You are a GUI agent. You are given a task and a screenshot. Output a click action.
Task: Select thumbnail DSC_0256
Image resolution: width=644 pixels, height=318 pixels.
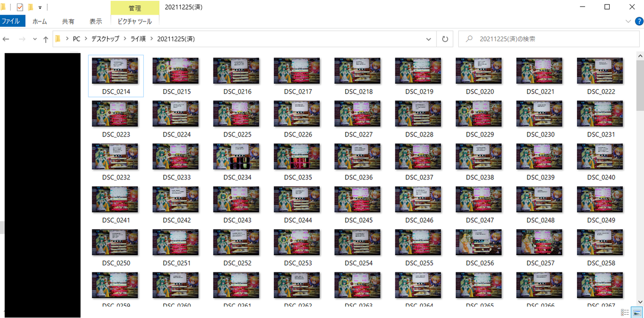tap(479, 243)
